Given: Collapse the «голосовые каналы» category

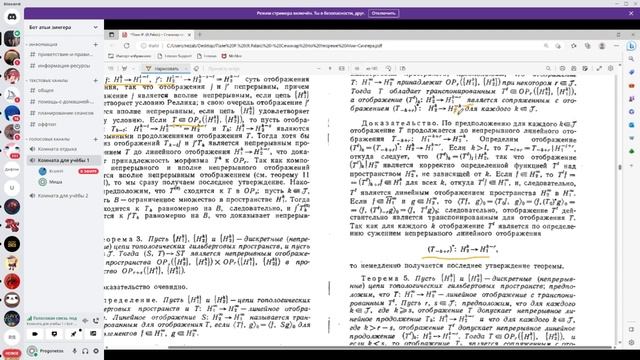Looking at the screenshot, I should 49,139.
